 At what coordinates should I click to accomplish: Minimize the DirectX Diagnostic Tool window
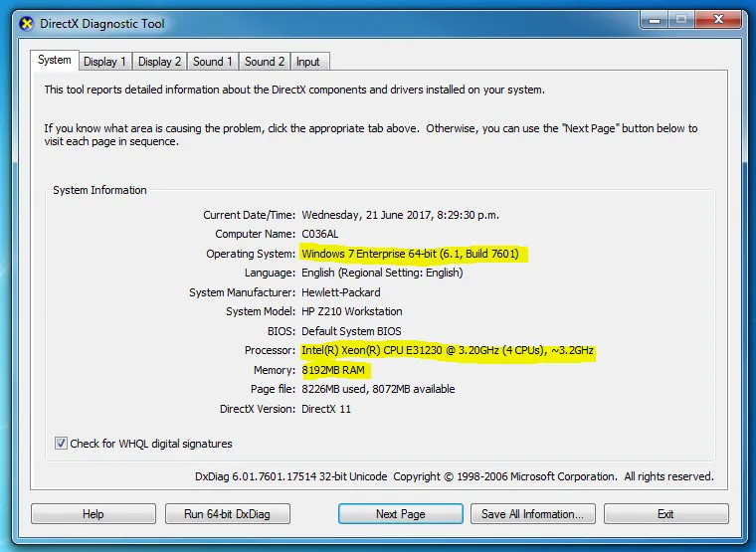point(655,20)
